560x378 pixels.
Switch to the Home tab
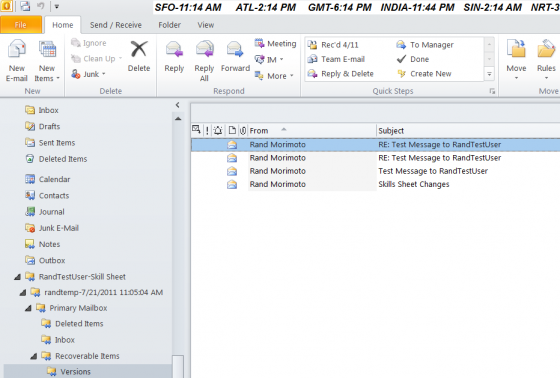pyautogui.click(x=62, y=25)
